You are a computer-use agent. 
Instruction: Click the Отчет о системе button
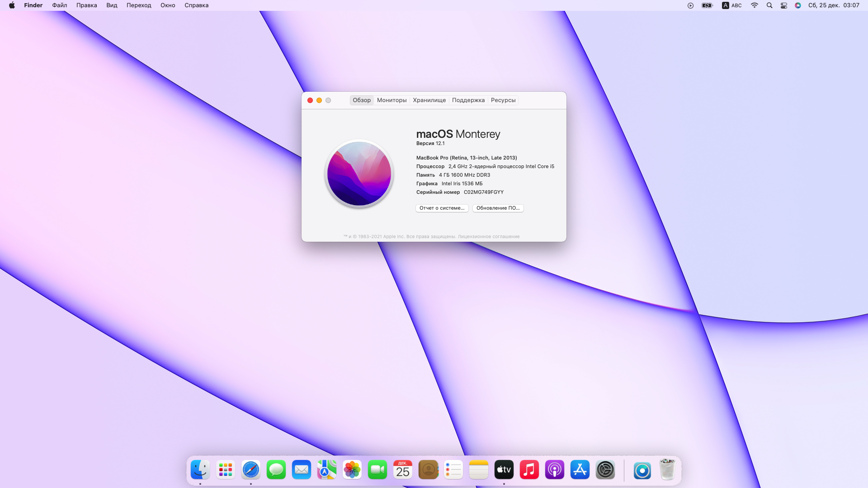click(x=442, y=208)
